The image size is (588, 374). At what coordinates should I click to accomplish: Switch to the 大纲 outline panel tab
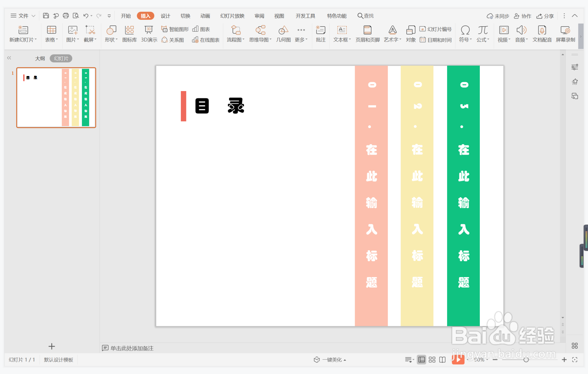point(40,58)
